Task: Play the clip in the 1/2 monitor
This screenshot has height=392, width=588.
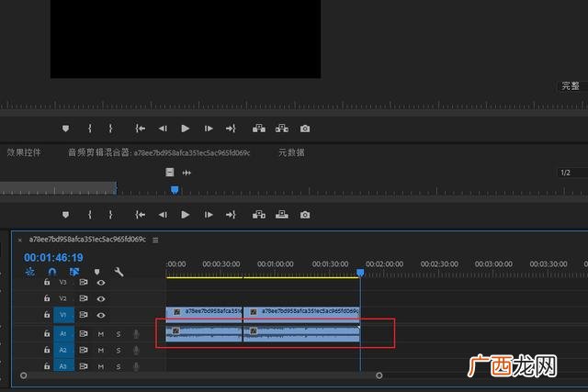Action: click(186, 215)
